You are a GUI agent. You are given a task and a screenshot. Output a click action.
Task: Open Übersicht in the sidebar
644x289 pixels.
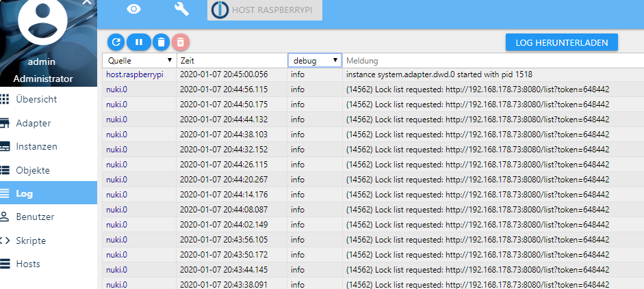(49, 99)
